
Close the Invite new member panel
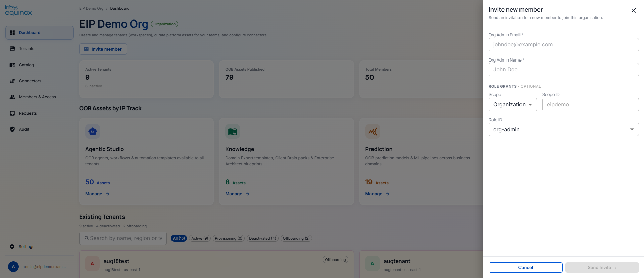point(634,11)
